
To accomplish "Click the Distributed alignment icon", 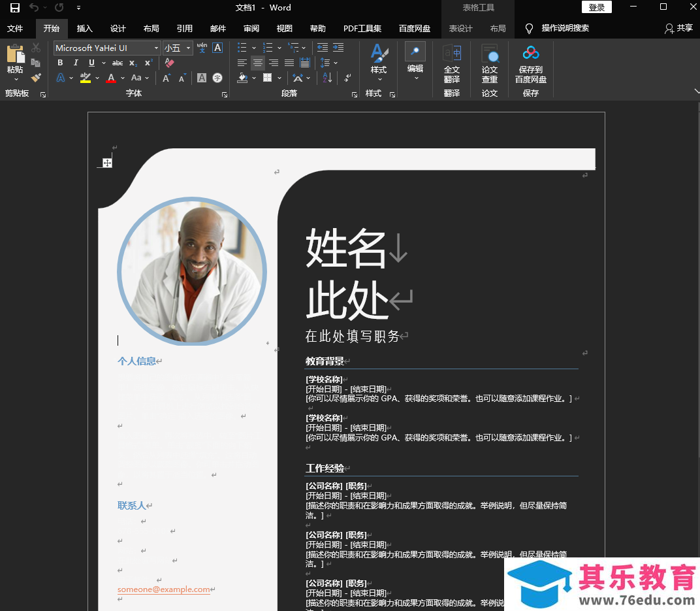I will pyautogui.click(x=305, y=63).
